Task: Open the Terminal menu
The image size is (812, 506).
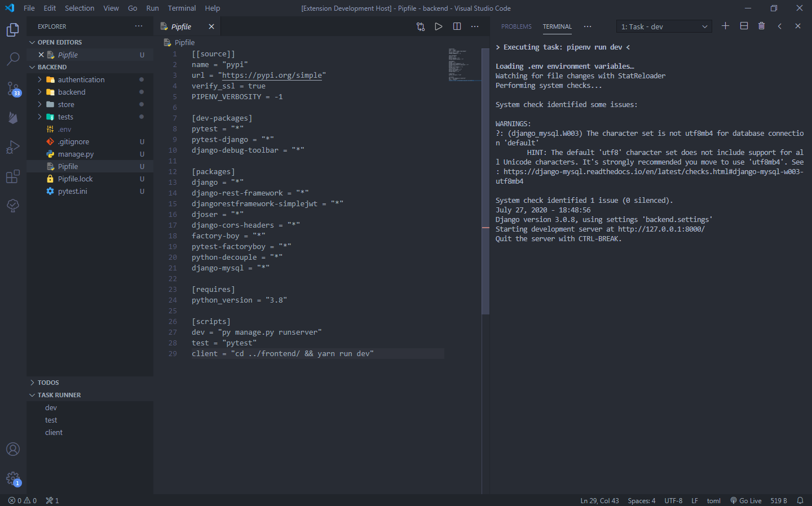Action: click(182, 8)
